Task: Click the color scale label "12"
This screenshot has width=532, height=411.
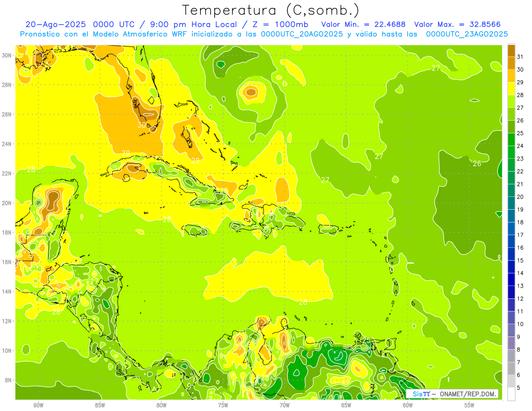Action: pyautogui.click(x=520, y=298)
